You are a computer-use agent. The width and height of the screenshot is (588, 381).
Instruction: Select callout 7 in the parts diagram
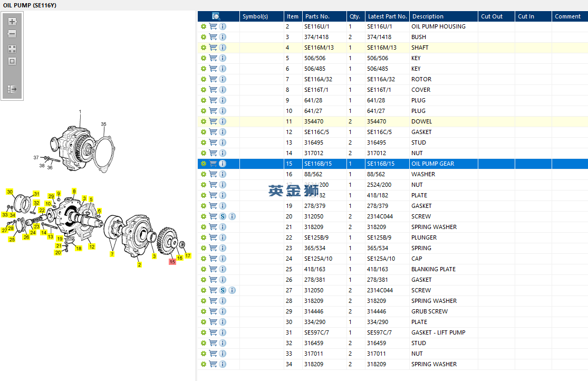pos(112,254)
